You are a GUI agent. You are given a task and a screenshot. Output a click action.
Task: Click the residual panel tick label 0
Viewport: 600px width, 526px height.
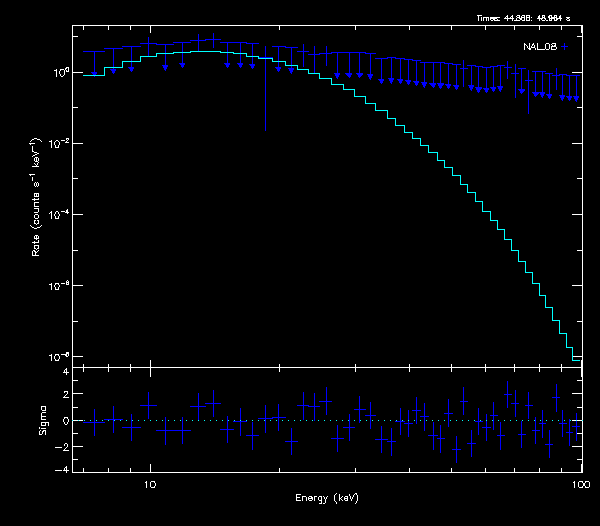pos(65,421)
